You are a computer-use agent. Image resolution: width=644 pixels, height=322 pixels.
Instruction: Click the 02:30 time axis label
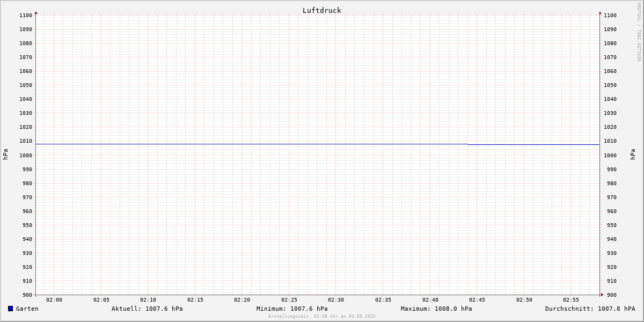click(336, 300)
